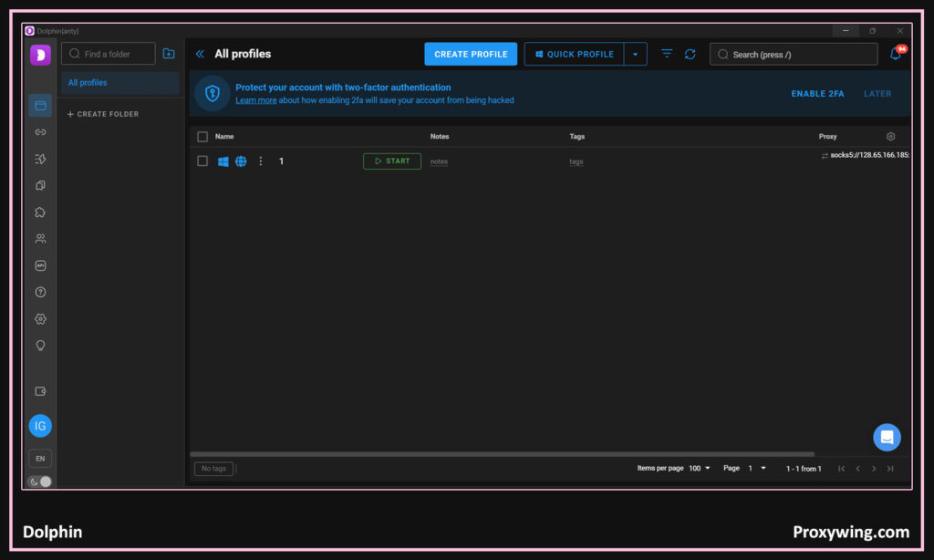934x560 pixels.
Task: Open the page number dropdown
Action: point(757,469)
